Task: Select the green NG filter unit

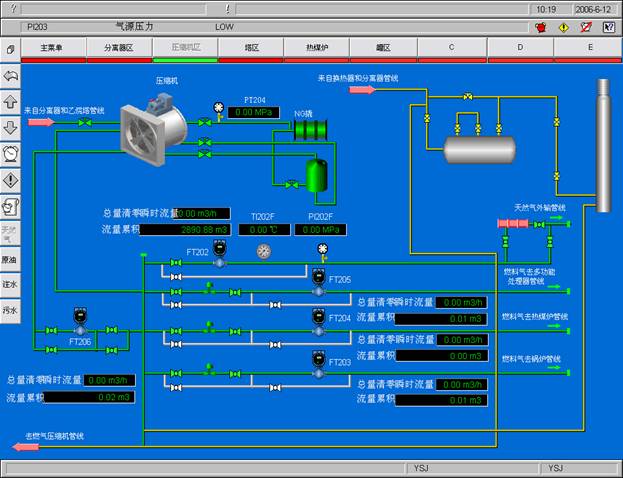Action: 311,130
